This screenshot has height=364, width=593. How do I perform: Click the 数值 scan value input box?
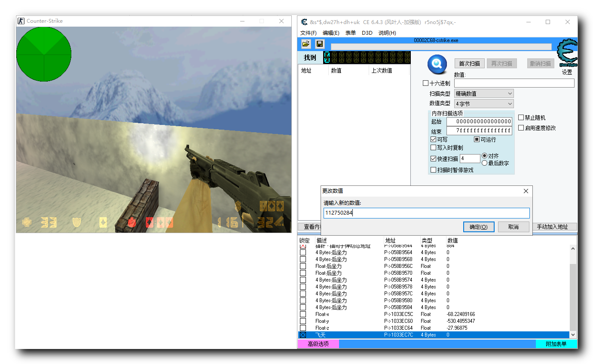(514, 83)
